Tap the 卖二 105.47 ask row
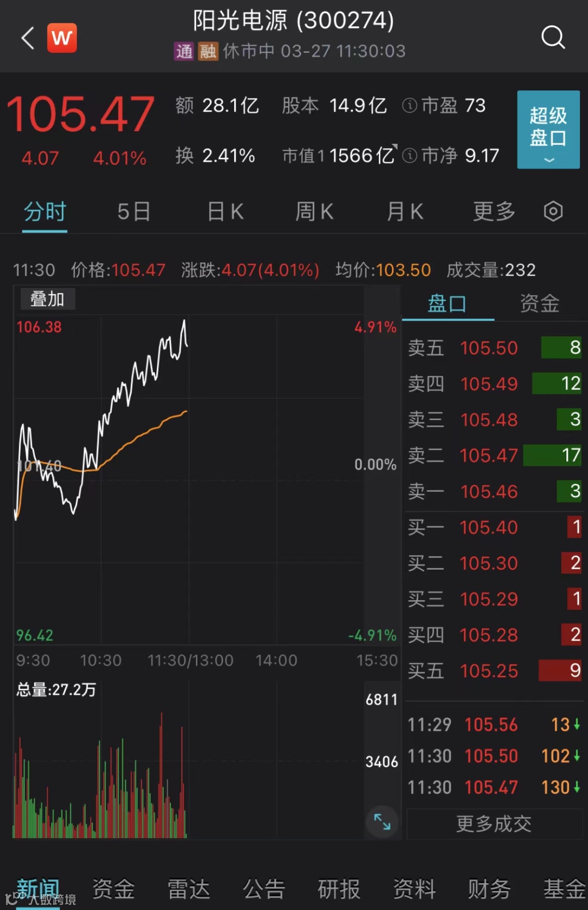 pos(494,455)
